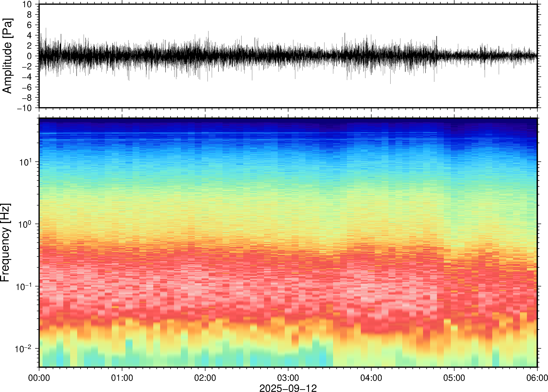This screenshot has height=392, width=548.
Task: Click the 10⁰ frequency tick label
Action: [x=25, y=224]
